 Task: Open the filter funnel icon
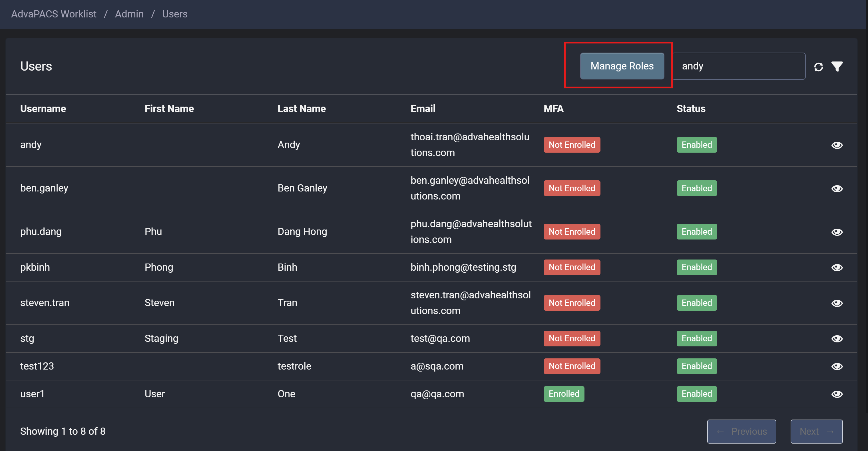[837, 67]
